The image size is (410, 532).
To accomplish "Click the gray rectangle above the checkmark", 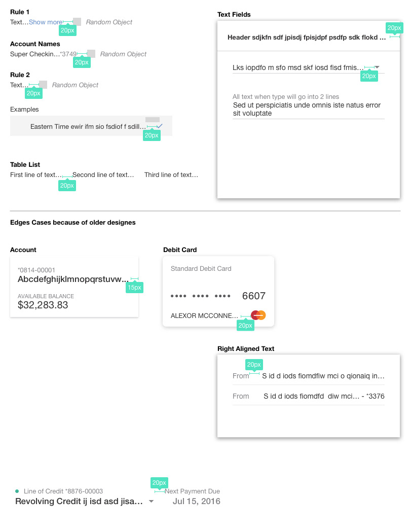I will coord(153,119).
